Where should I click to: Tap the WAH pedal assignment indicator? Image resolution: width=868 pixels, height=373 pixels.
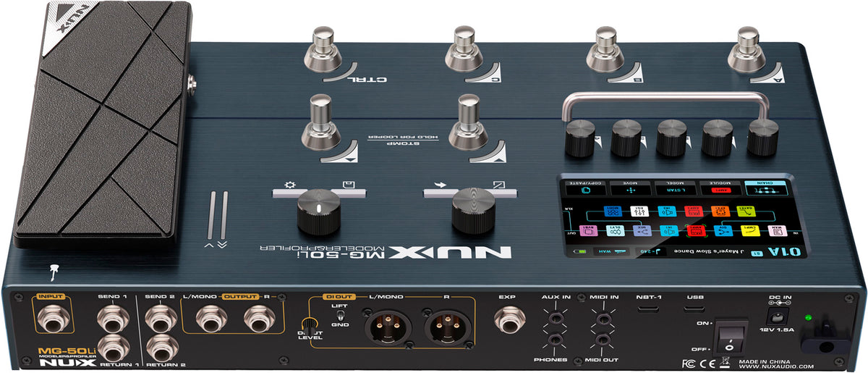click(612, 251)
